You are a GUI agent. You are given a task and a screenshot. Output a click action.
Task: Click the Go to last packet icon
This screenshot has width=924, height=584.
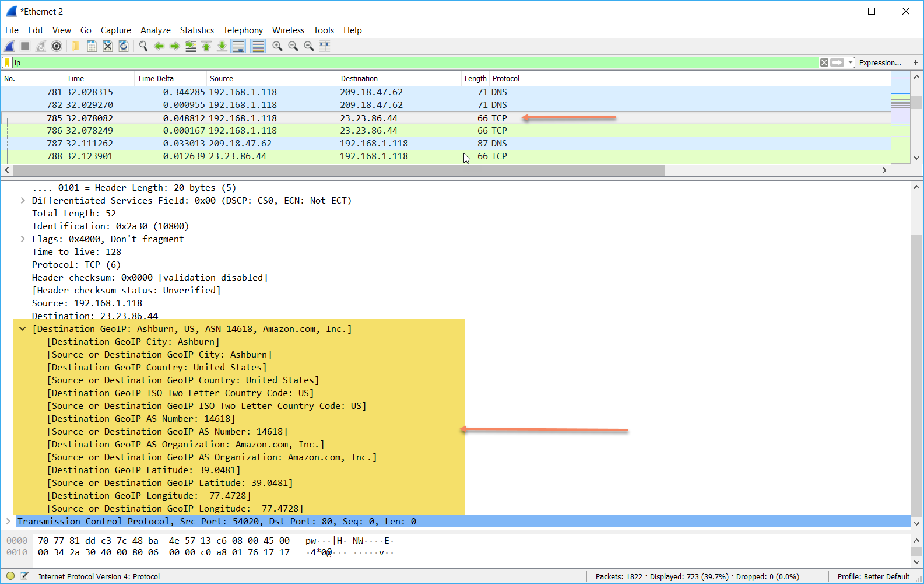pyautogui.click(x=222, y=46)
